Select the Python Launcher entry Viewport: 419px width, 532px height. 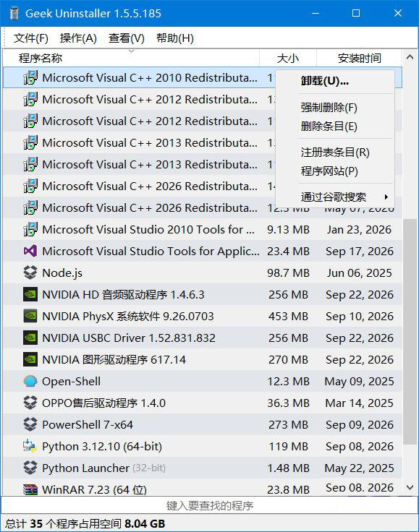[x=203, y=468]
